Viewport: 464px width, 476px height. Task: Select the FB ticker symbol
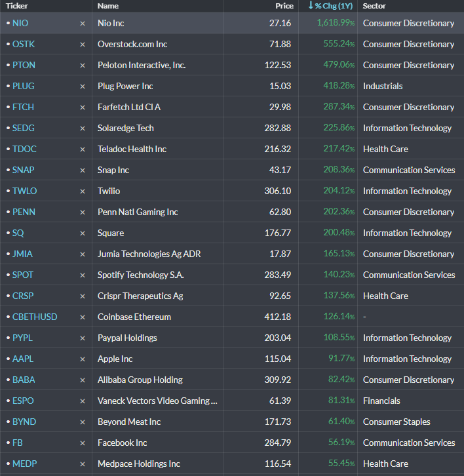[x=18, y=443]
